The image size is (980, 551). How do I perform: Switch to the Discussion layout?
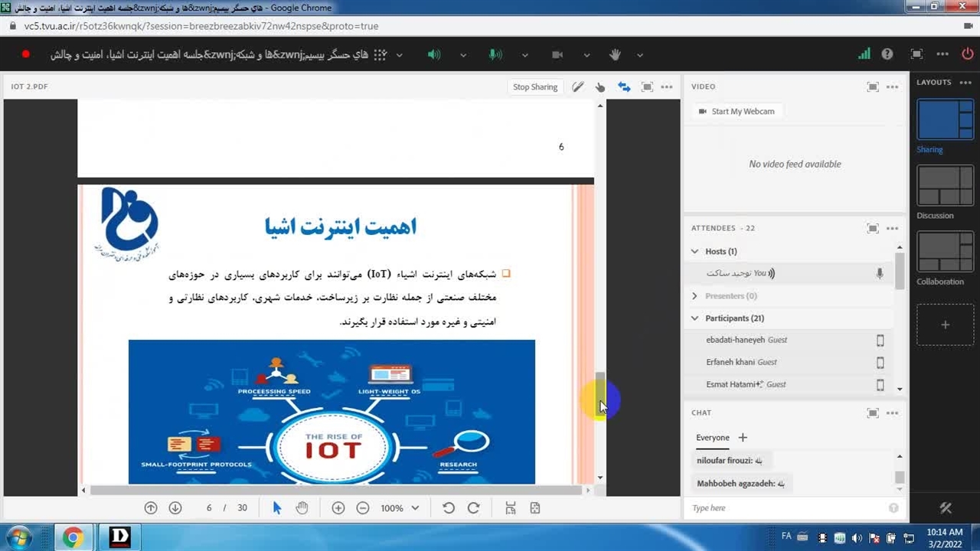click(946, 187)
